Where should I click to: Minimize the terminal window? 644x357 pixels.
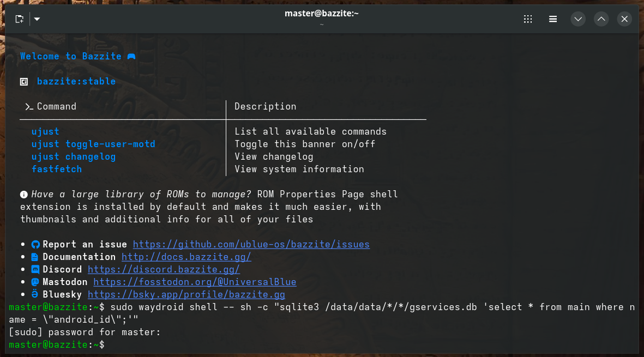click(578, 19)
